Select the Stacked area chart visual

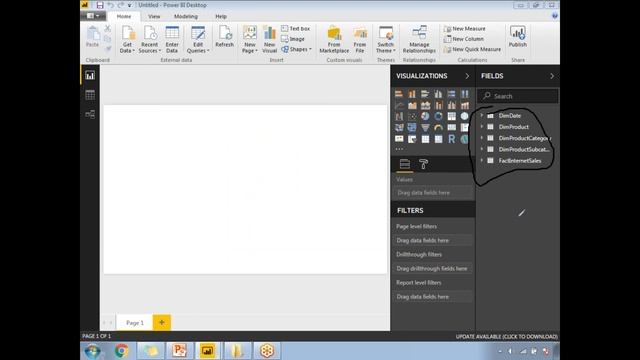[425, 105]
